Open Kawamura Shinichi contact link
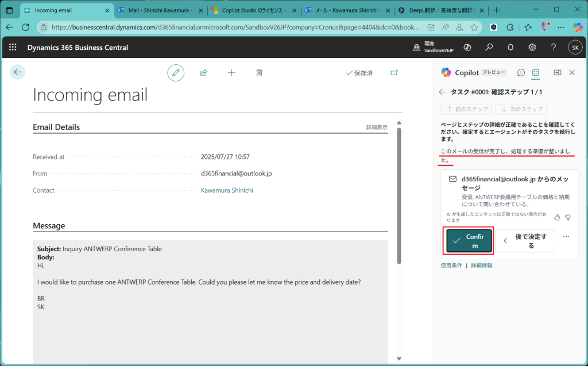588x366 pixels. pos(227,190)
